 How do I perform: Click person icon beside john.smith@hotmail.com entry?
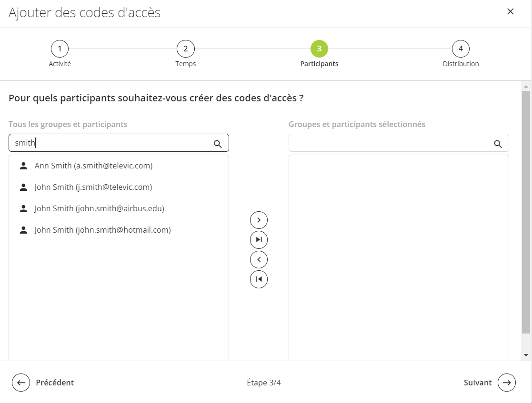(x=23, y=230)
